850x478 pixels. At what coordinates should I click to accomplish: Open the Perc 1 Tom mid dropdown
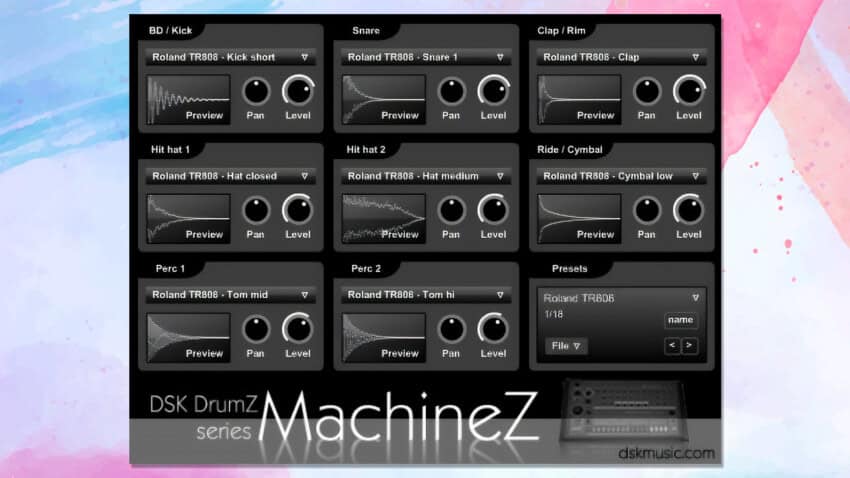point(230,295)
